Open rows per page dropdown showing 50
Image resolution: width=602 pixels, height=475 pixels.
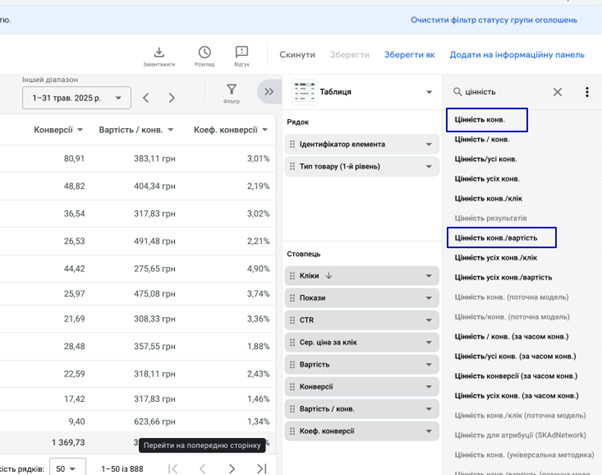(67, 468)
